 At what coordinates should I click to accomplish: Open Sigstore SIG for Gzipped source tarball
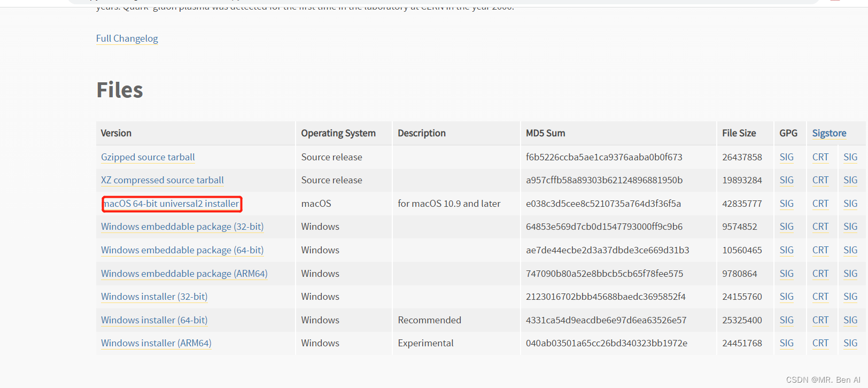(850, 157)
